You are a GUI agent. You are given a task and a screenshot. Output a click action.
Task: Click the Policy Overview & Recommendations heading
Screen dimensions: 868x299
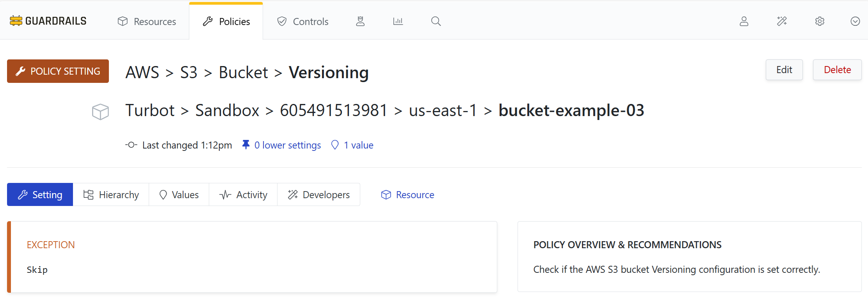[627, 245]
